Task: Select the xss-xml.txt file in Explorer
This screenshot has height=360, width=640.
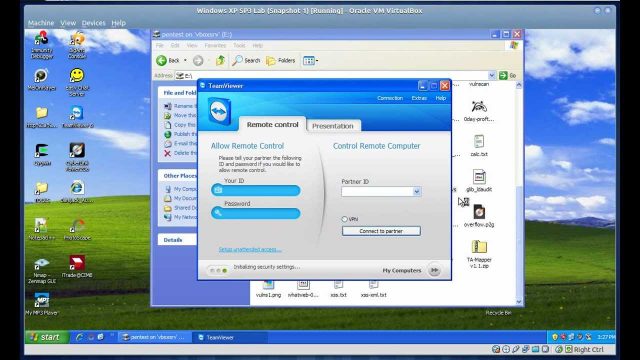Action: coord(373,289)
